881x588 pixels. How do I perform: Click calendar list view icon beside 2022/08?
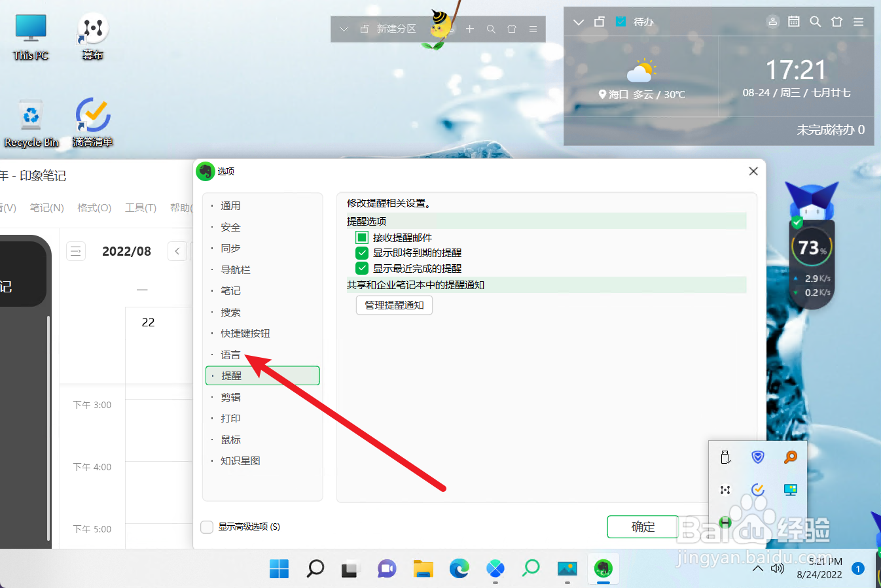pyautogui.click(x=76, y=251)
